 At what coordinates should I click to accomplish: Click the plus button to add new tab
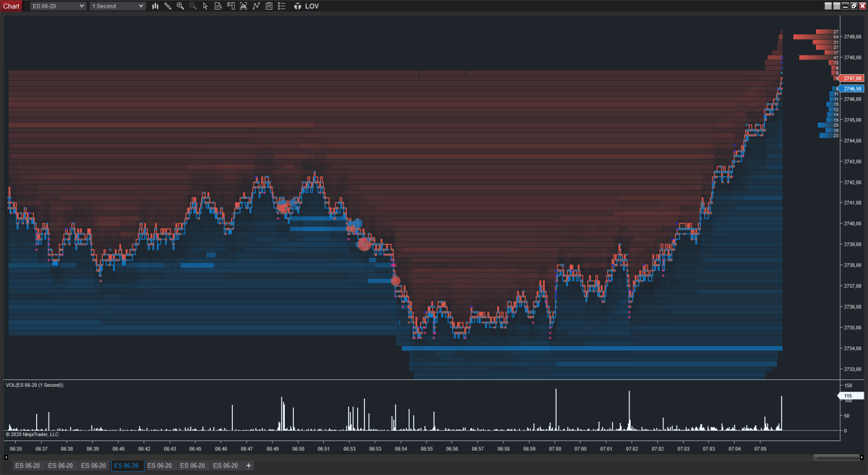(x=249, y=465)
